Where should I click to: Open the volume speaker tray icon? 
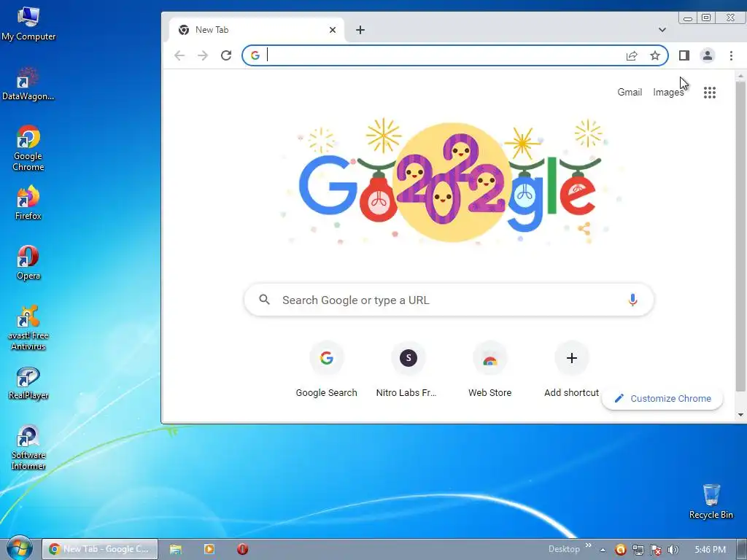point(673,550)
